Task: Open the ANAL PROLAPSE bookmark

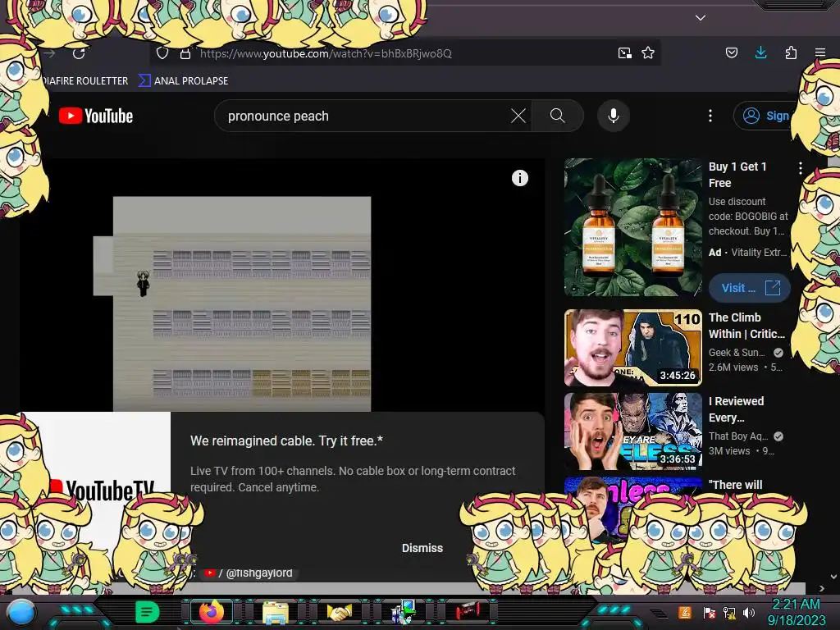Action: coord(184,81)
